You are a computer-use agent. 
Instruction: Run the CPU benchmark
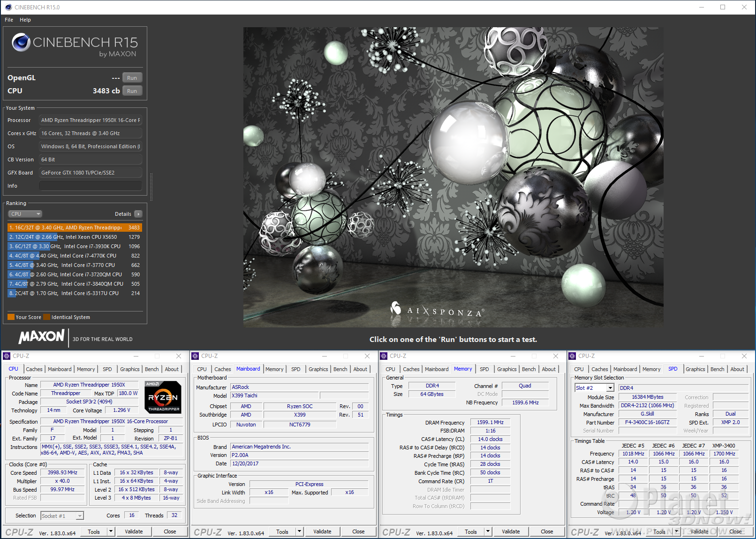132,91
